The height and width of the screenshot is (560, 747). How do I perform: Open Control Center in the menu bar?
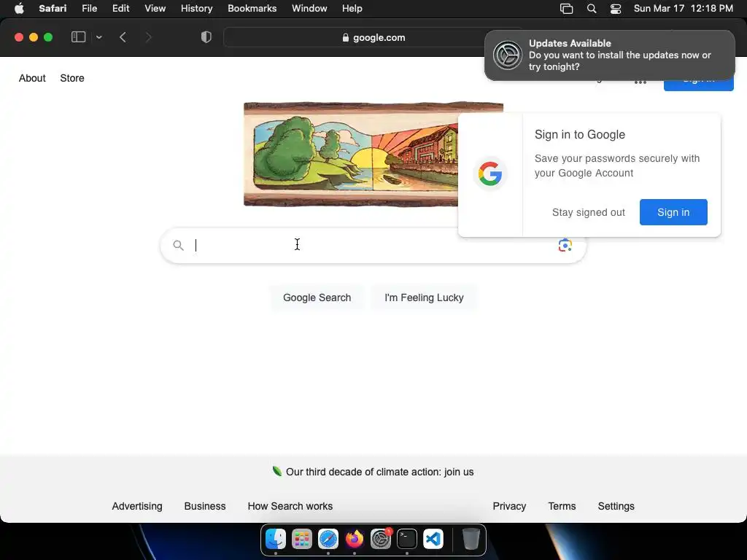(616, 9)
